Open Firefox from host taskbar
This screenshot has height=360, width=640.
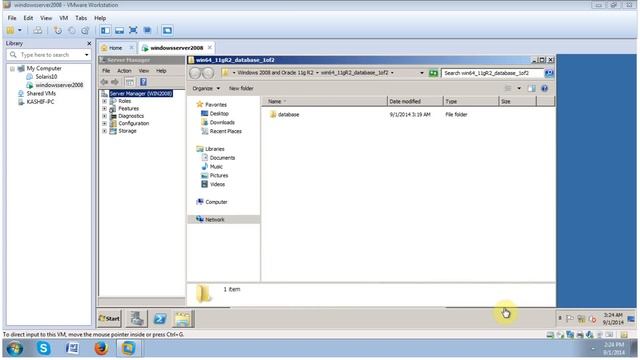coord(101,348)
